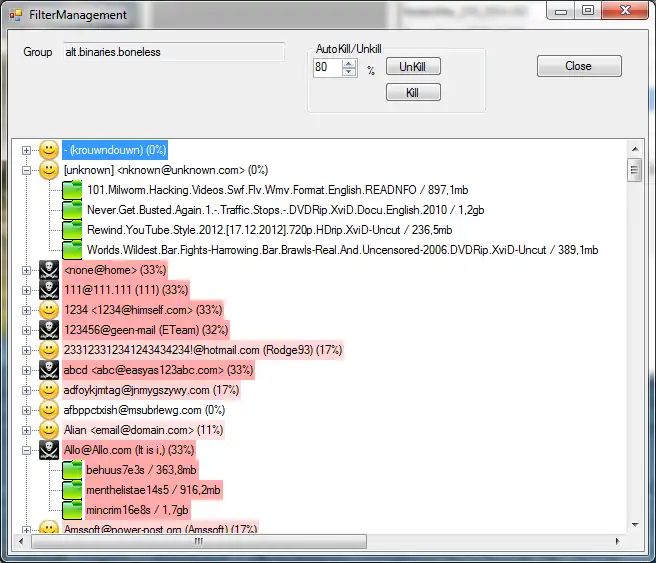Increase the AutoKill percentage with up arrow
The height and width of the screenshot is (563, 656).
[x=348, y=63]
